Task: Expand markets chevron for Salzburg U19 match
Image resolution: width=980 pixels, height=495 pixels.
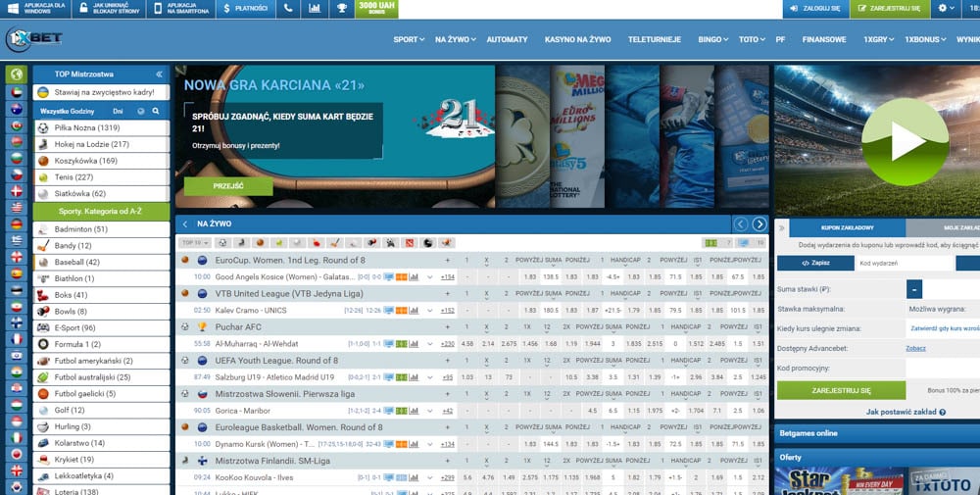Action: click(430, 377)
